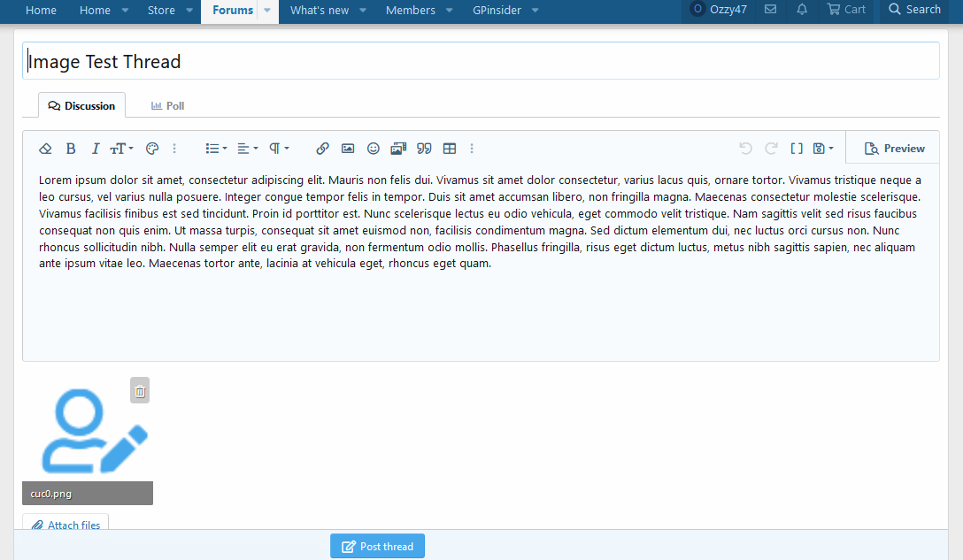Screen dimensions: 963x560
Task: Delete the cuc0.png attachment
Action: (140, 390)
